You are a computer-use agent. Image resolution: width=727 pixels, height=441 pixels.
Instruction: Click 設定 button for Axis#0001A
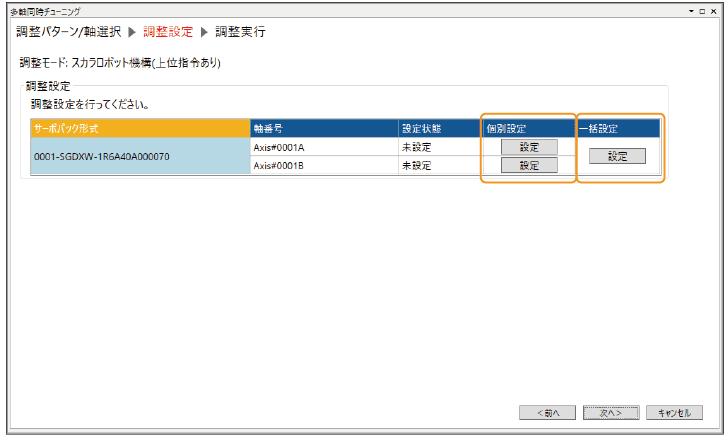click(x=529, y=147)
